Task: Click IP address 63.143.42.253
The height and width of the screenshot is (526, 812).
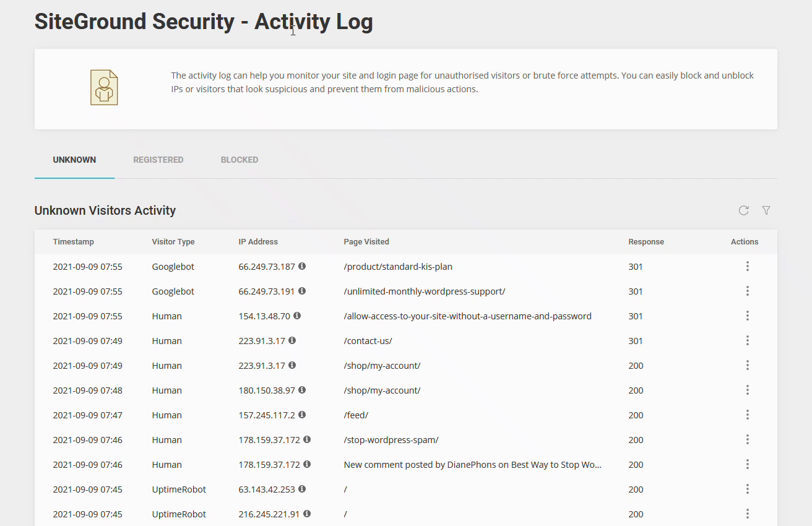Action: 267,489
